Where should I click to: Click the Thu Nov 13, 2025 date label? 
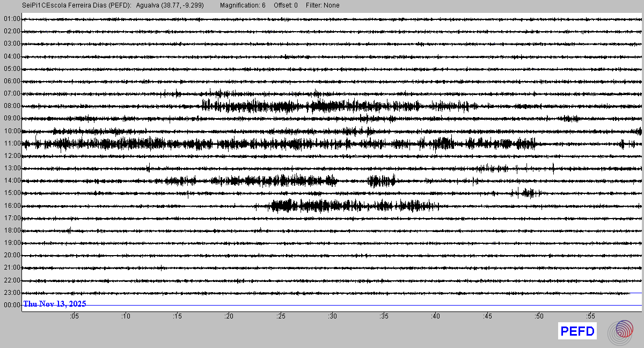(55, 304)
